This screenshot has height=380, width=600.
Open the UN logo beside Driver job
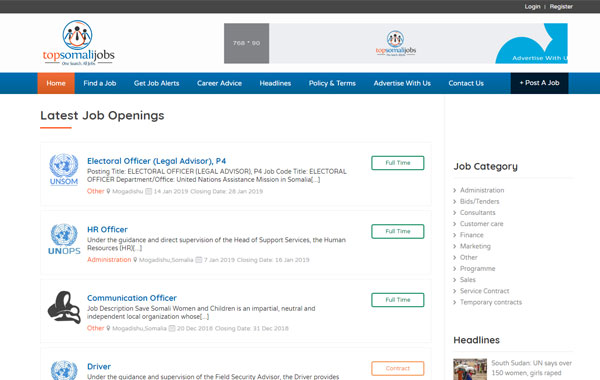pos(64,370)
